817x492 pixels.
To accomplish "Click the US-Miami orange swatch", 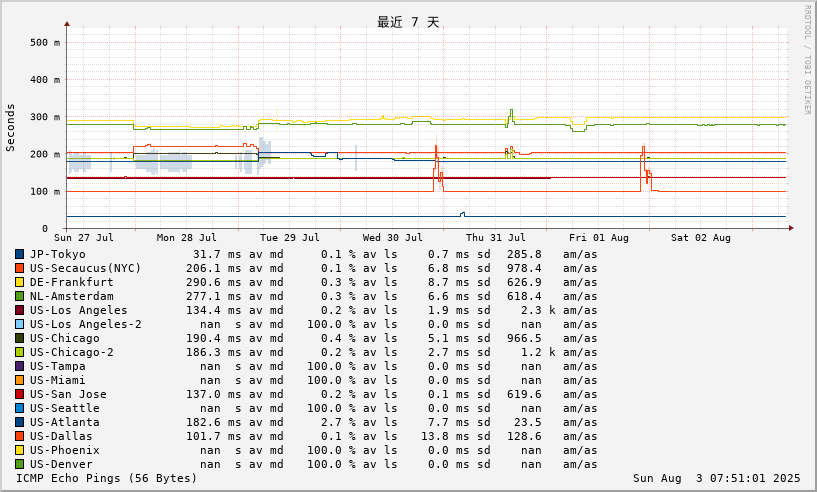I will [x=19, y=380].
